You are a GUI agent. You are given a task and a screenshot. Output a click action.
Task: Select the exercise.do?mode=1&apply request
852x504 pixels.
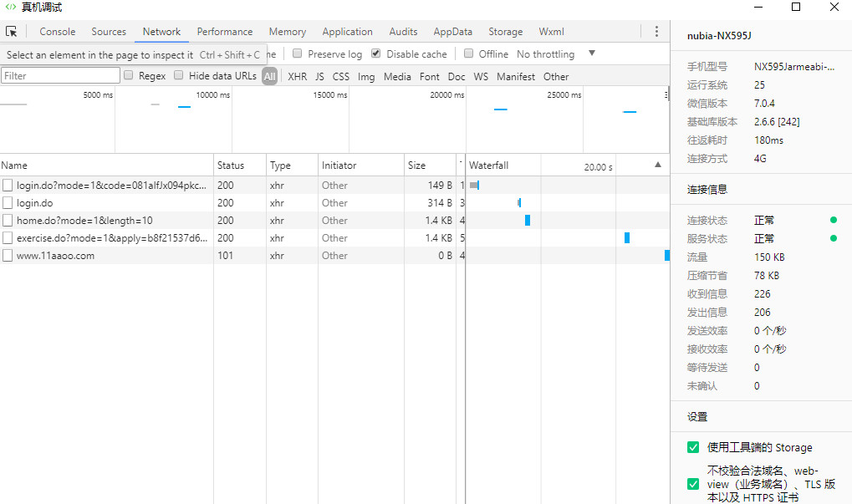[x=334, y=238]
